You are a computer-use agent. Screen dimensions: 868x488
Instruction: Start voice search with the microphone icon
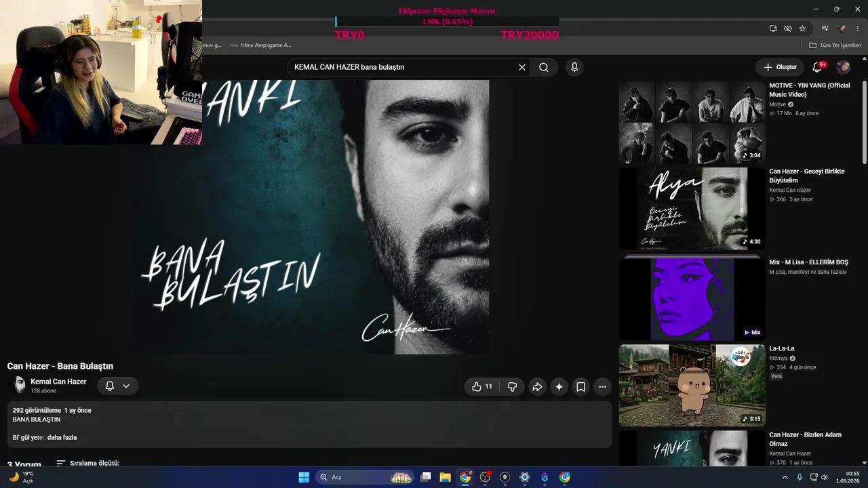coord(574,67)
